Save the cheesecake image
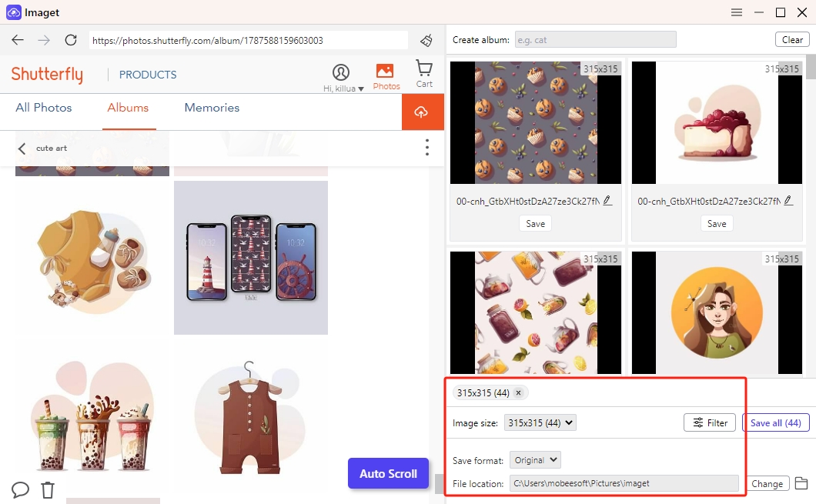 [x=717, y=224]
